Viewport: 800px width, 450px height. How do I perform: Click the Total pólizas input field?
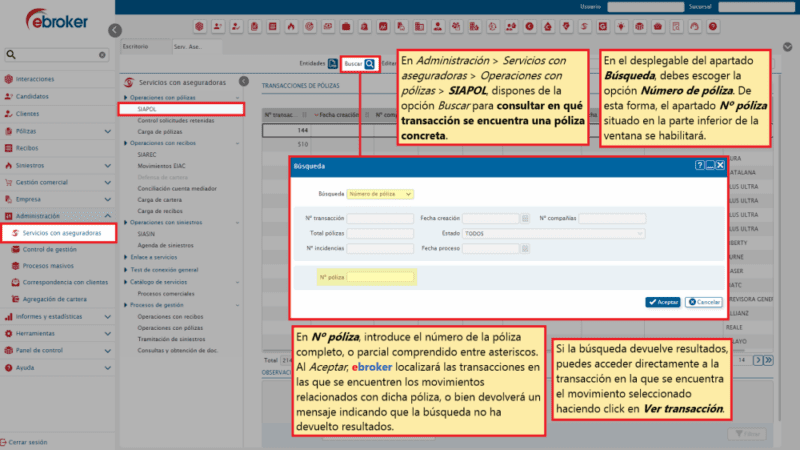point(380,233)
